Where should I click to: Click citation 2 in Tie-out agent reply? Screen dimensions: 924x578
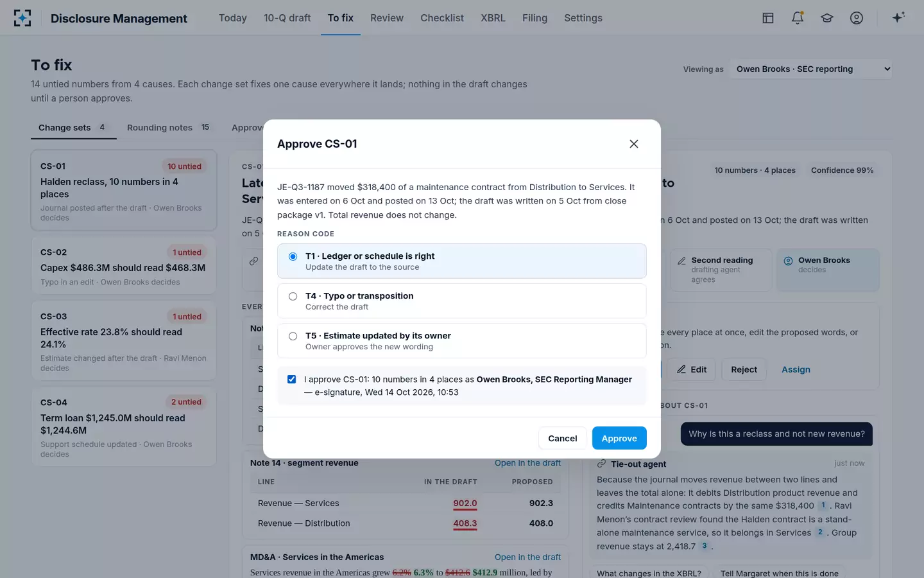tap(820, 532)
